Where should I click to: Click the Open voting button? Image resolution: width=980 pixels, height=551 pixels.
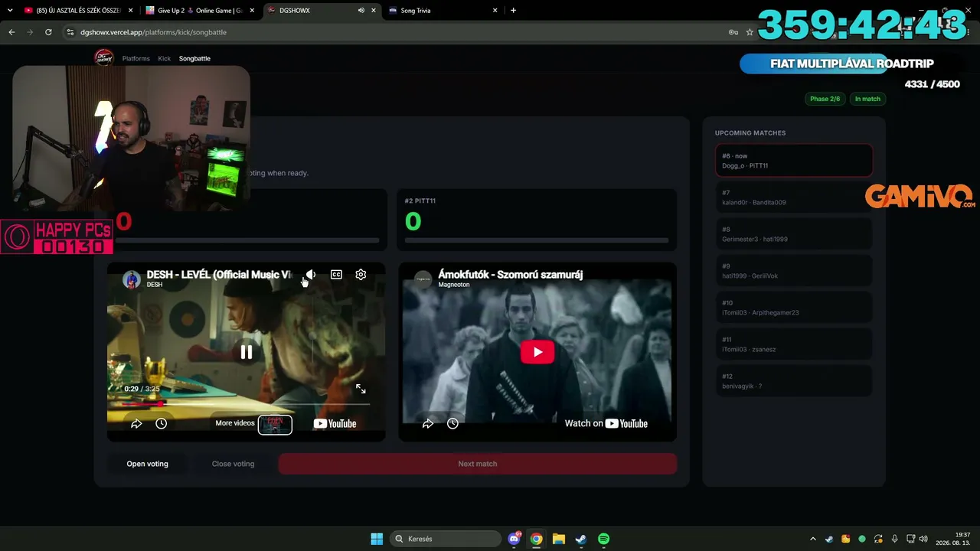coord(148,464)
